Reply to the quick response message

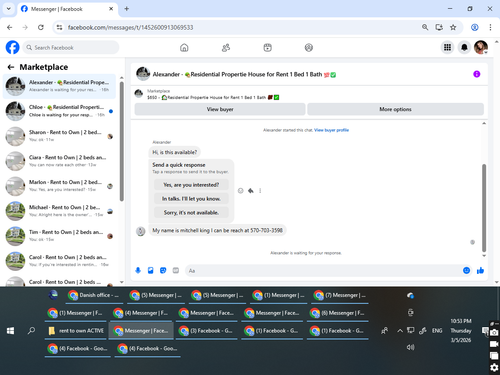click(251, 191)
